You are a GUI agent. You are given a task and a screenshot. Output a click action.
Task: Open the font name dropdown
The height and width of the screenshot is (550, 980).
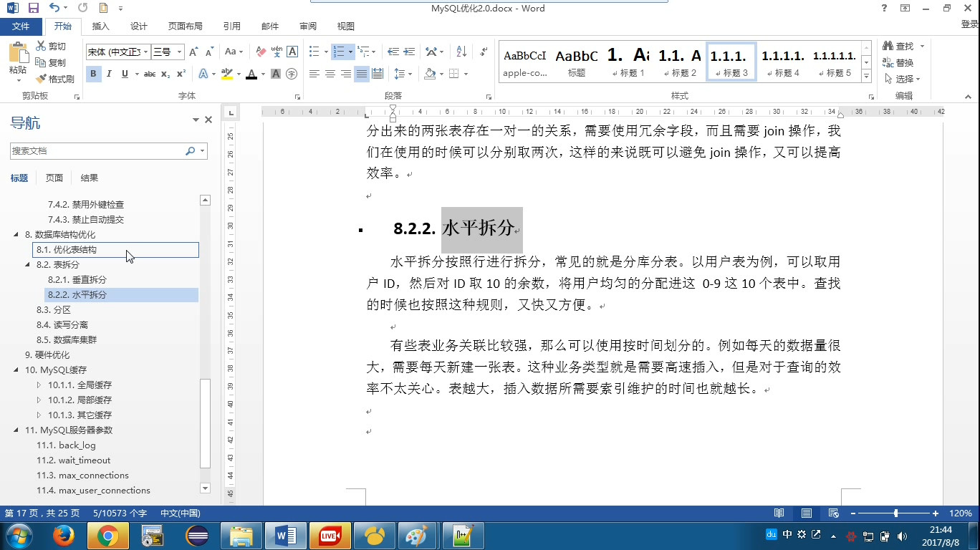146,52
